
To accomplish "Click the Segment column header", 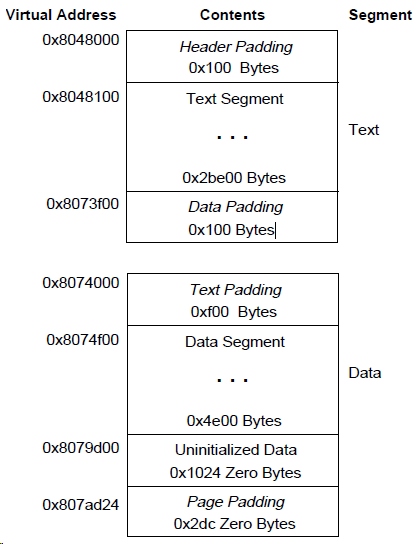I will coord(380,15).
